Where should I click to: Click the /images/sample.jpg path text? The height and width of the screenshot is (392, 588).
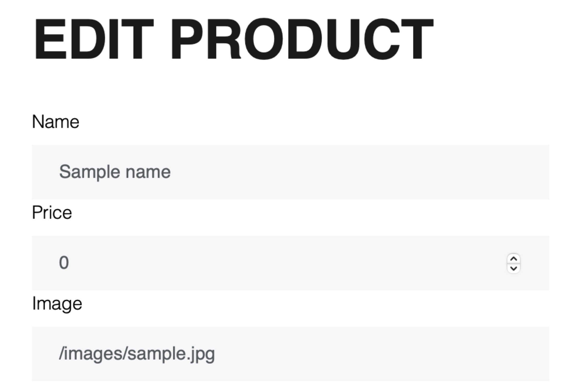coord(137,354)
